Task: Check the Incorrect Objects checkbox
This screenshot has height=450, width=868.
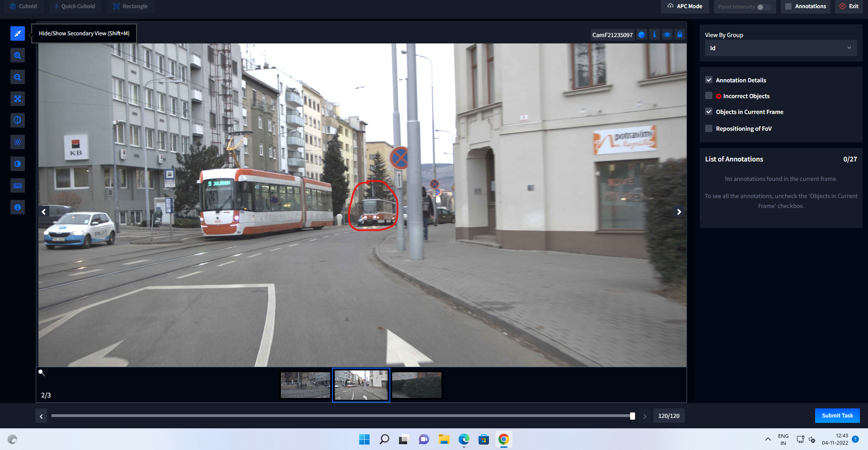Action: tap(709, 96)
